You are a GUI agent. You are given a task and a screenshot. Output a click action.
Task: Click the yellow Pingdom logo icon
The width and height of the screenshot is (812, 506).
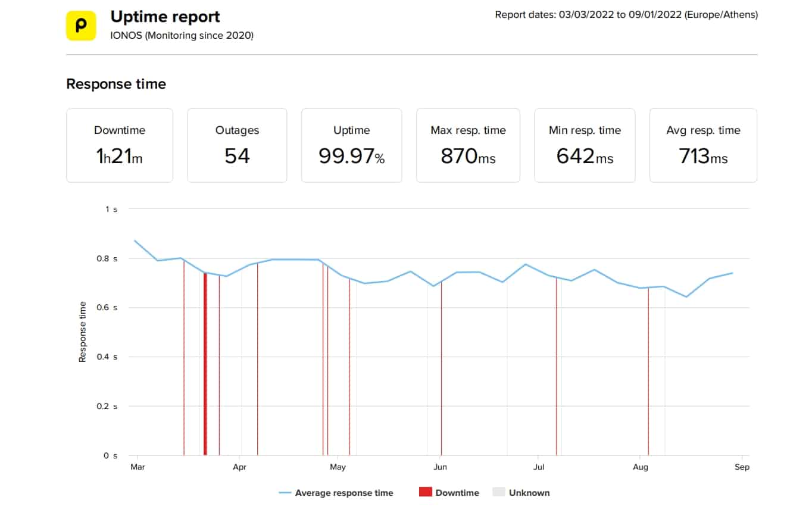(81, 26)
